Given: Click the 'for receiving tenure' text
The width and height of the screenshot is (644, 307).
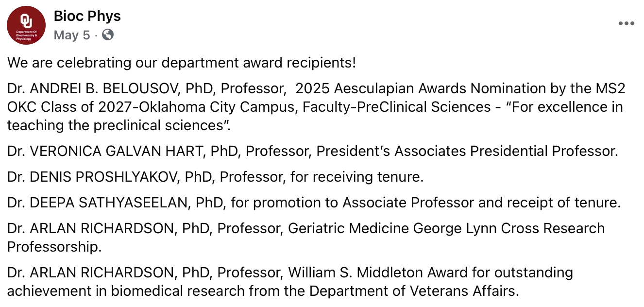Looking at the screenshot, I should [x=357, y=177].
